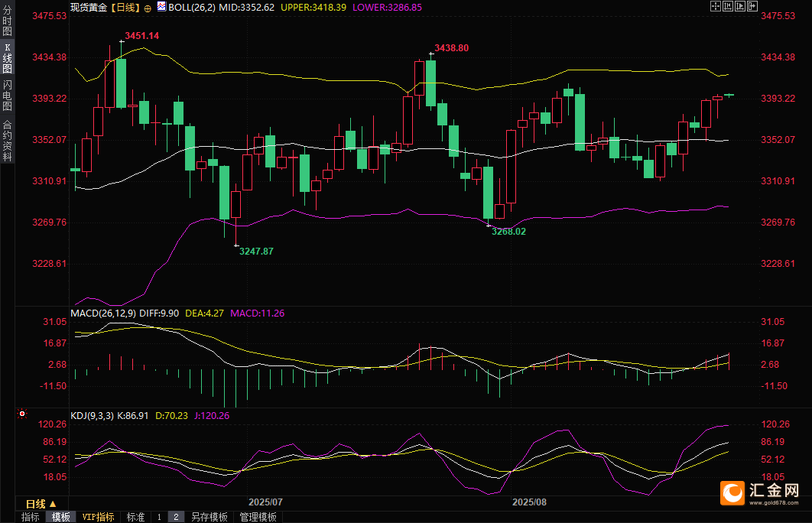Viewport: 812px width, 523px height.
Task: Click the J:120.26 value
Action: tap(212, 416)
